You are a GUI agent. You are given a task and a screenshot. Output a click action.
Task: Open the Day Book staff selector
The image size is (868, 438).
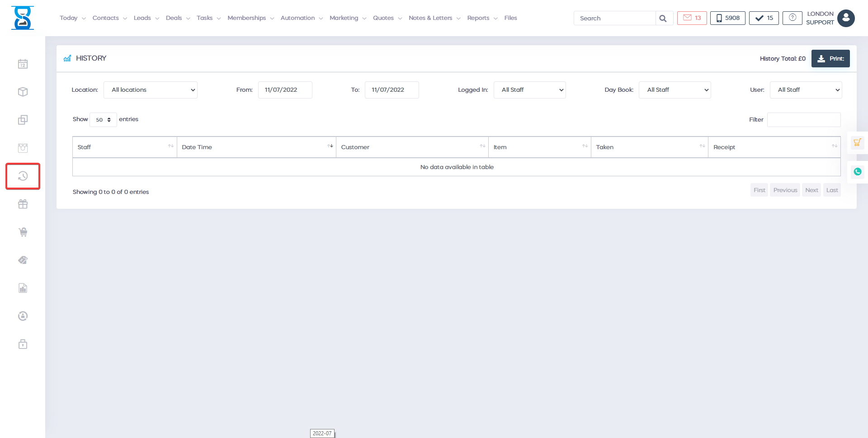click(x=675, y=89)
